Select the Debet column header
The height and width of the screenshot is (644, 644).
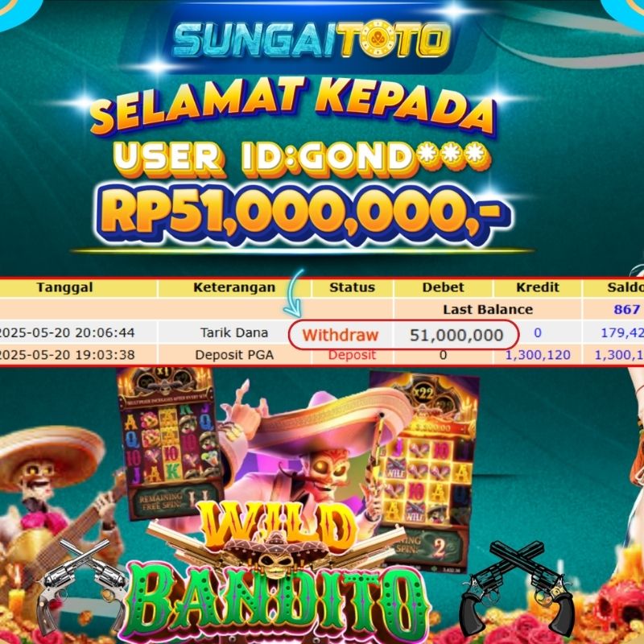click(x=444, y=287)
